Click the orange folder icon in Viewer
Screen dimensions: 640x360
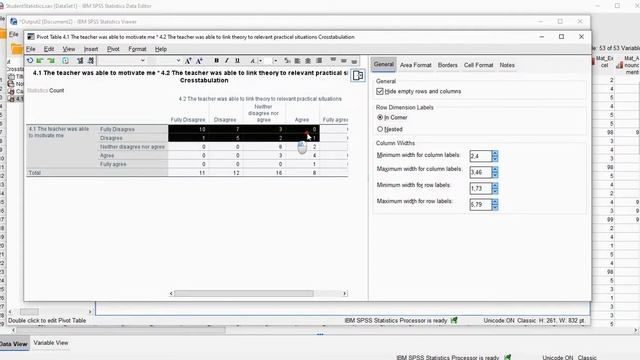[16, 49]
